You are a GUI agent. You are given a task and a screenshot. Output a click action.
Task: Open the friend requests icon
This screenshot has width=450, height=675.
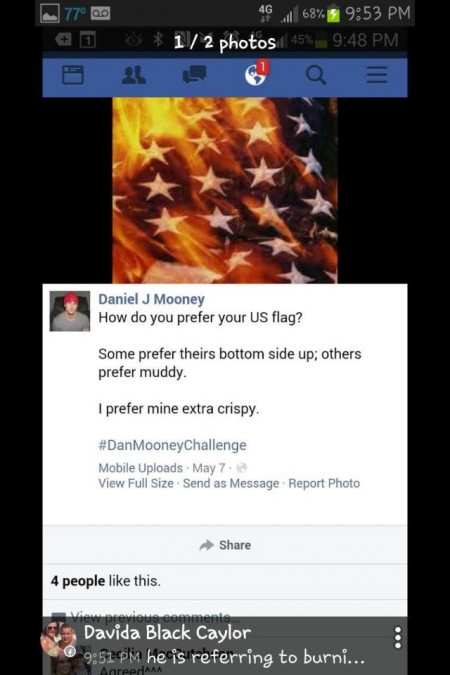coord(133,75)
